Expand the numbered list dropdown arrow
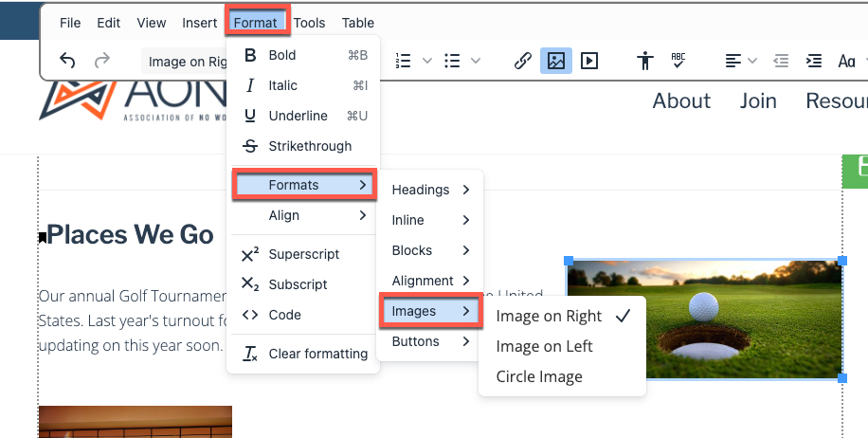868x438 pixels. 427,61
